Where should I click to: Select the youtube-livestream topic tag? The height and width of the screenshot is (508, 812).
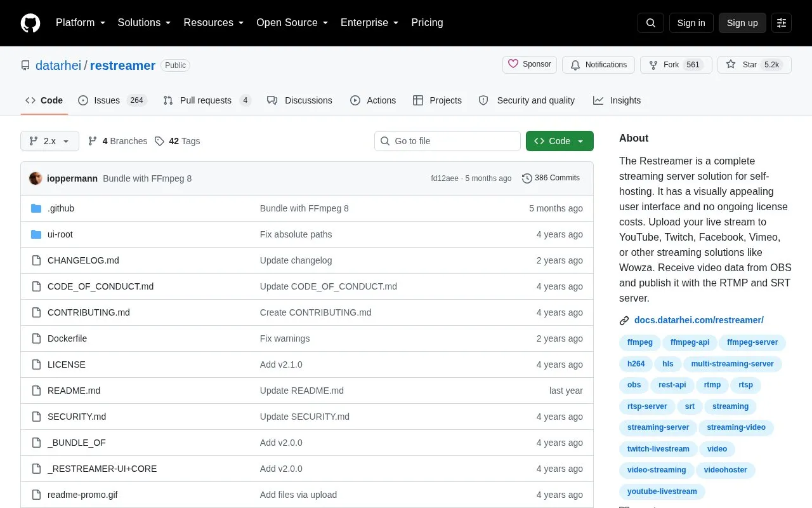(662, 491)
